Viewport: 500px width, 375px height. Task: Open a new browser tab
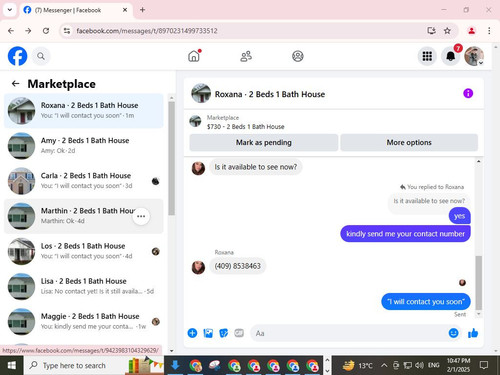point(142,10)
